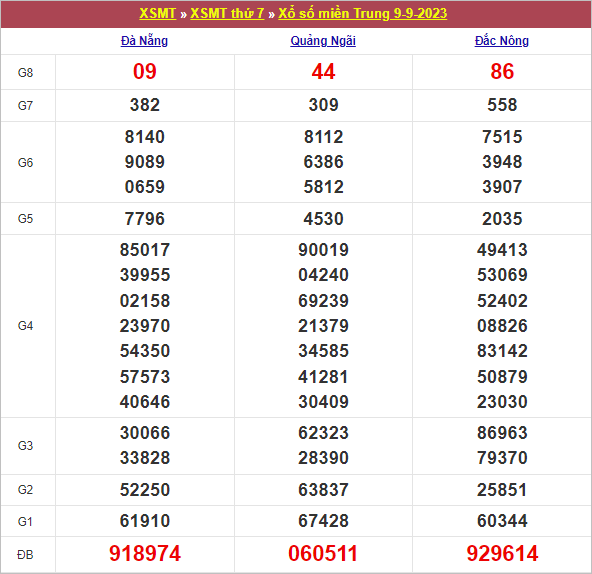This screenshot has width=592, height=574.
Task: Click G6 number 8112
Action: click(324, 137)
